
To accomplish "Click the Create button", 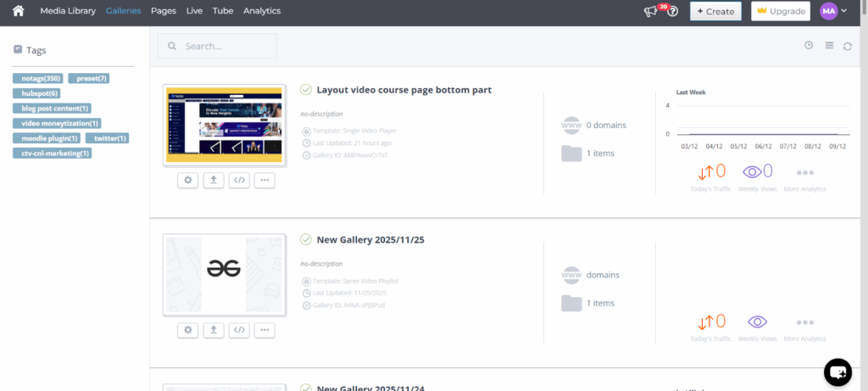I will pos(715,11).
